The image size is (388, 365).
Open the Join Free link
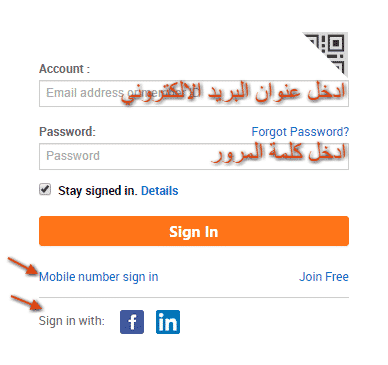(324, 277)
